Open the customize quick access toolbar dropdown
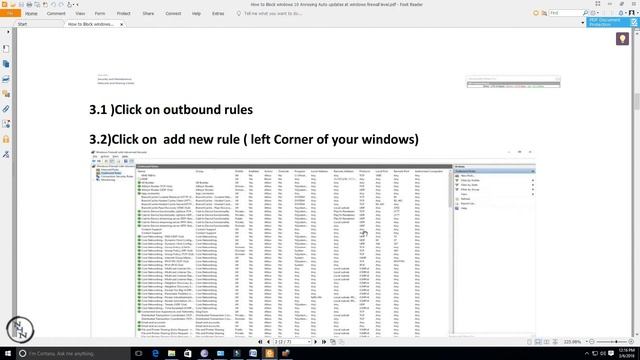Screen dimensions: 640x360 tap(77, 4)
